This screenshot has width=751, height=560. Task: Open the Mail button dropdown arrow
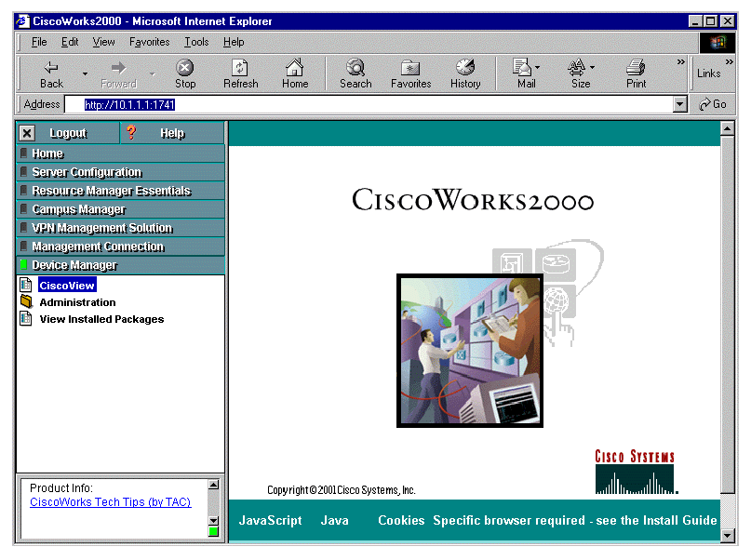[538, 68]
